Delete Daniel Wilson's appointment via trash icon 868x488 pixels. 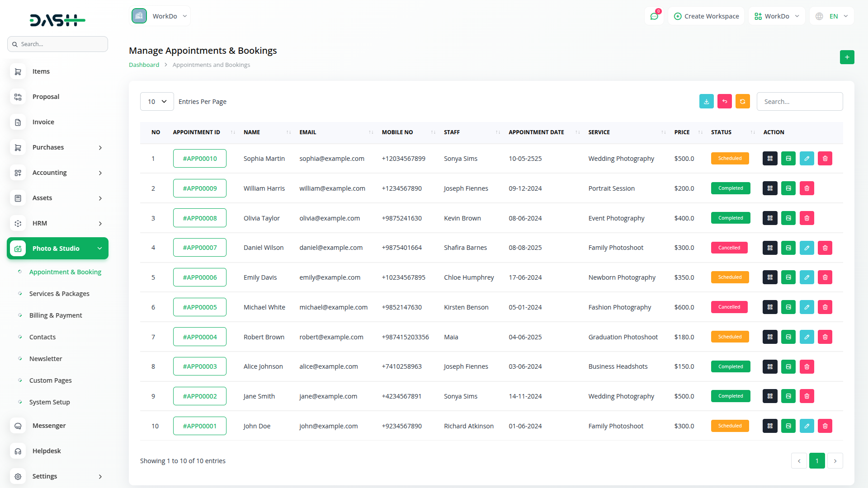pyautogui.click(x=825, y=248)
